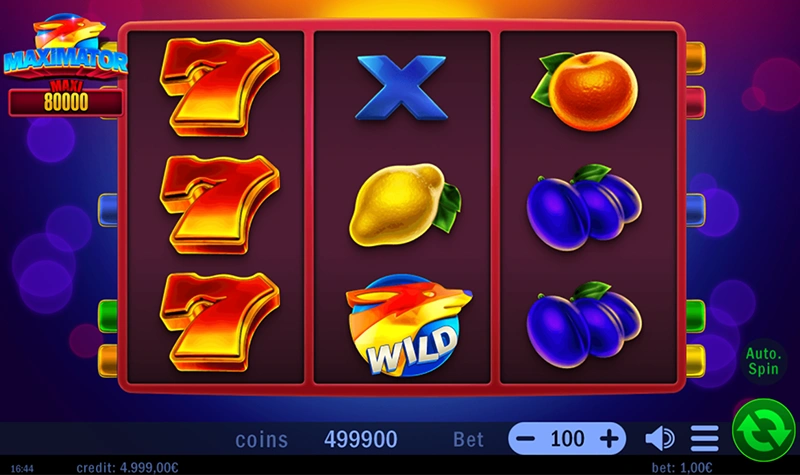This screenshot has width=800, height=475.
Task: Click the middle plum symbol
Action: [x=584, y=207]
